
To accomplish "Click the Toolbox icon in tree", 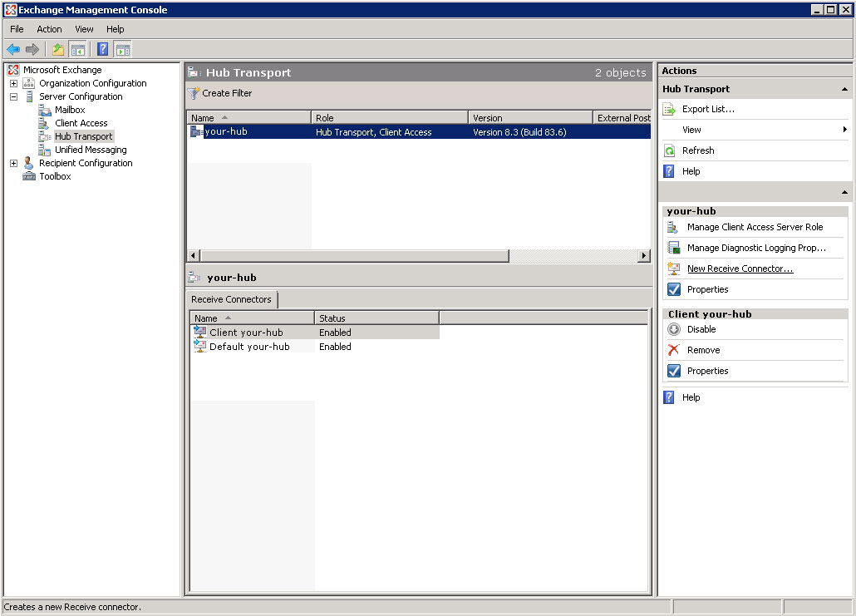I will (x=29, y=176).
